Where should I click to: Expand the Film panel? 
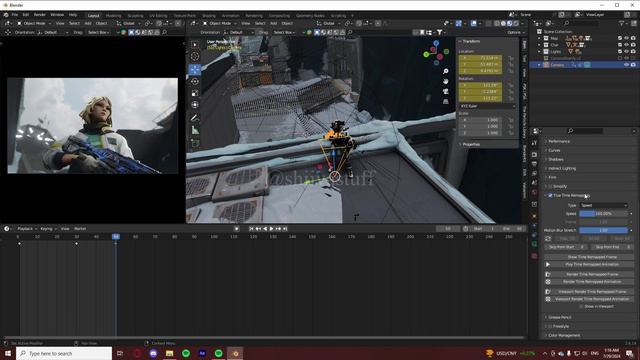point(552,178)
